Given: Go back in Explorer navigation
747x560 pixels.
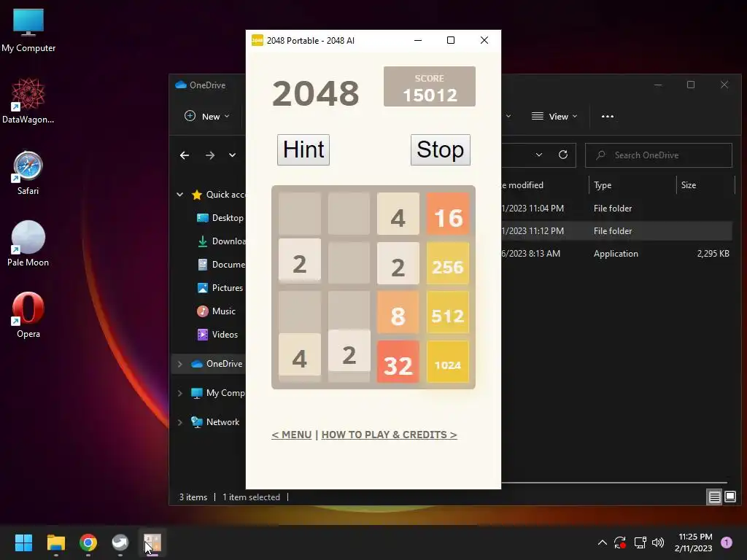Looking at the screenshot, I should coord(185,155).
